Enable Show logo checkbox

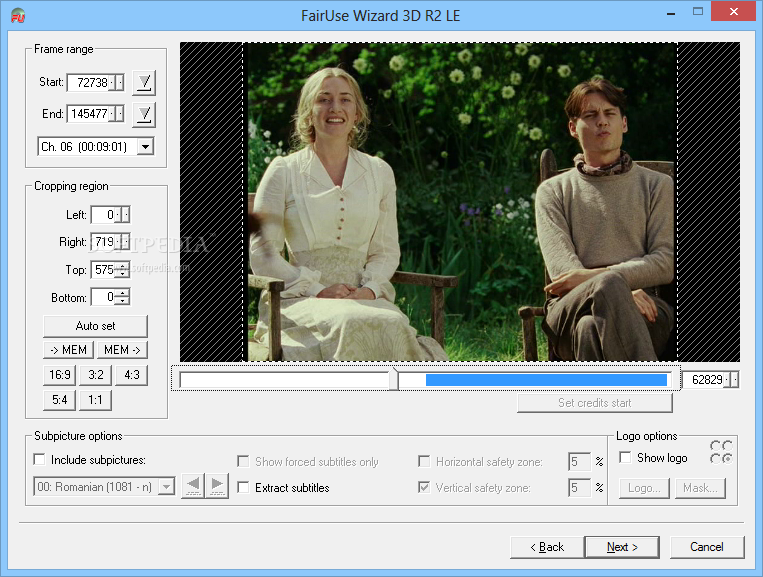tap(625, 457)
